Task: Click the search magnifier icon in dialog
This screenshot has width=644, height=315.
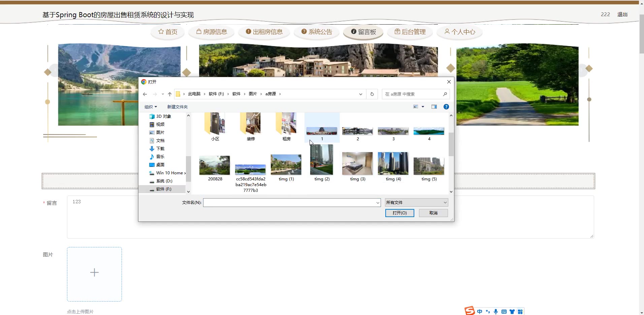Action: pyautogui.click(x=445, y=94)
